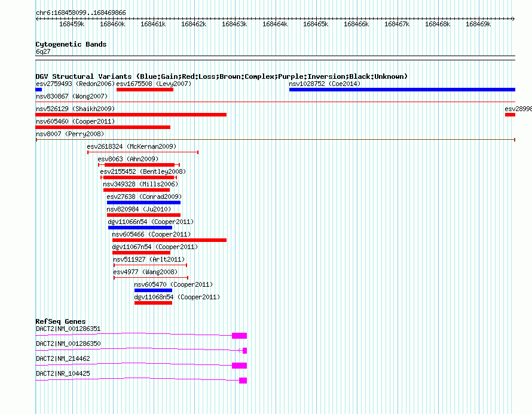This screenshot has width=532, height=414.
Task: Select the dgv11068n54 Cooper2011 red bar
Action: [x=154, y=303]
